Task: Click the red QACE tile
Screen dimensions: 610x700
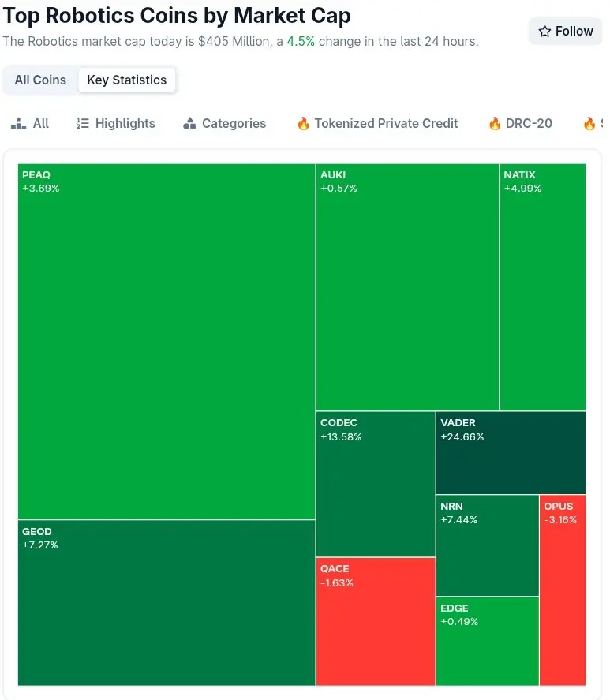Action: pos(376,622)
